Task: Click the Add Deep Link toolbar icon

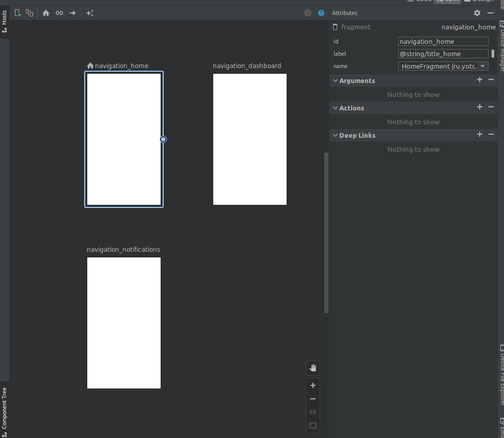Action: coord(59,13)
